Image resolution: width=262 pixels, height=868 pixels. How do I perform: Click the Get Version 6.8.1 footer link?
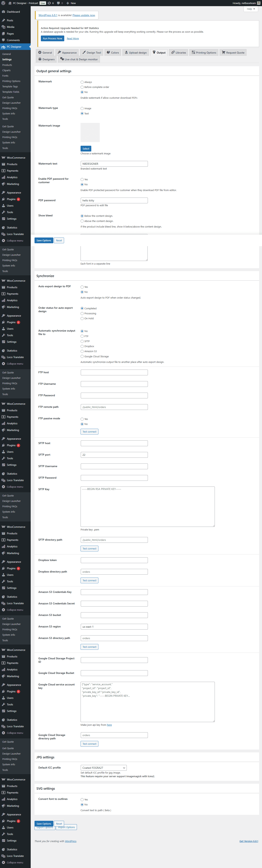249,841
